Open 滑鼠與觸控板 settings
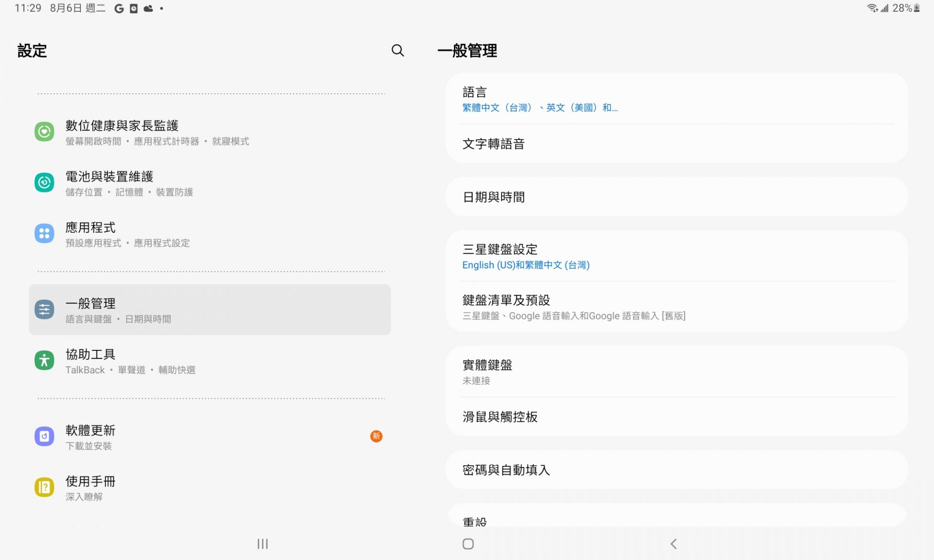Viewport: 934px width, 560px height. click(676, 417)
